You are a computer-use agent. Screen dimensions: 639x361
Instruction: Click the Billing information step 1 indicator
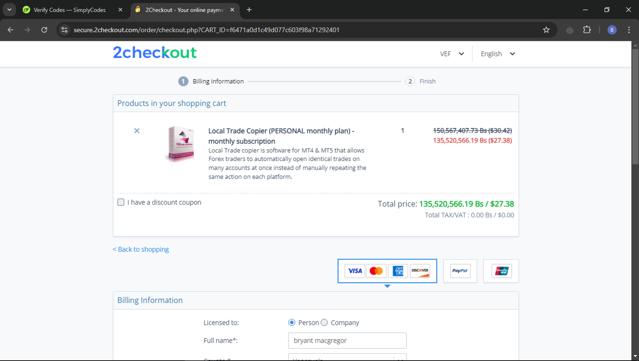(211, 81)
